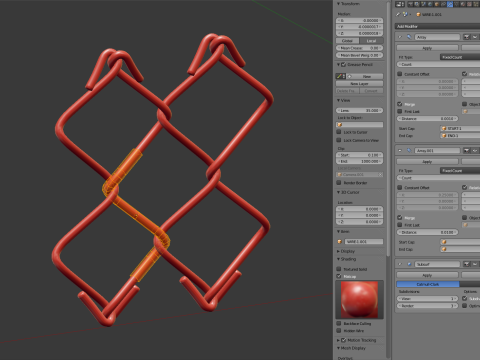480x360 pixels.
Task: Toggle the Matcap checkbox
Action: [339, 276]
